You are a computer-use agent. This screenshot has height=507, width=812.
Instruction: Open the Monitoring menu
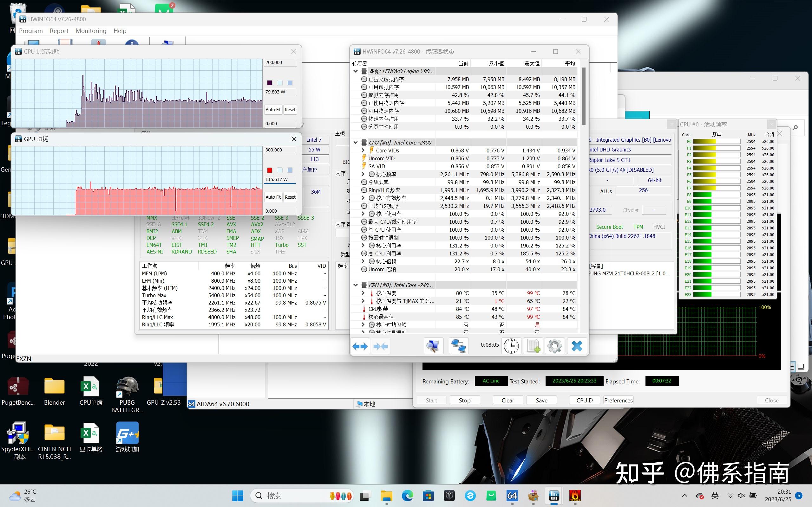(x=91, y=31)
